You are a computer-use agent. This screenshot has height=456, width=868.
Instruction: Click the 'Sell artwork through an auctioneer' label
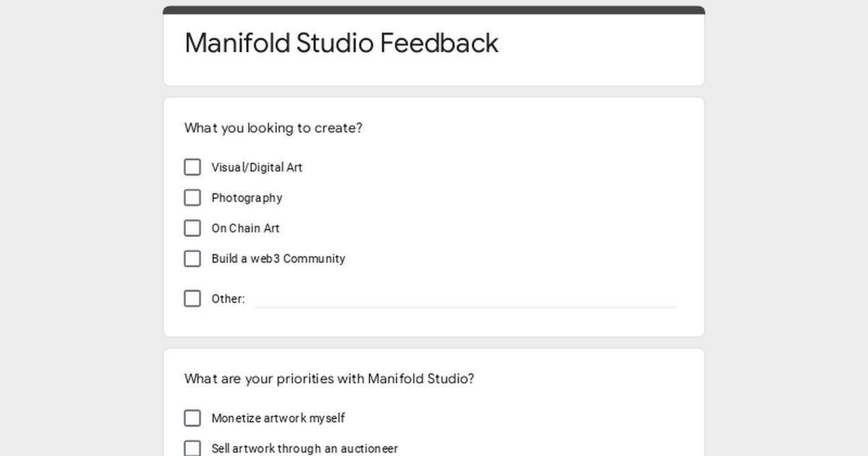[305, 449]
